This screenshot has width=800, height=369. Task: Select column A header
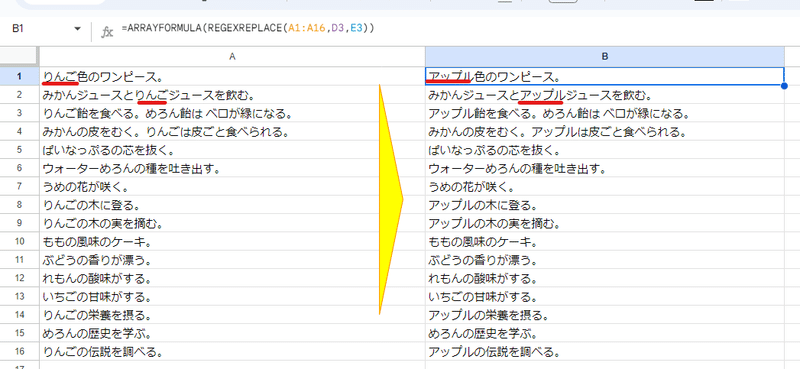pos(232,57)
